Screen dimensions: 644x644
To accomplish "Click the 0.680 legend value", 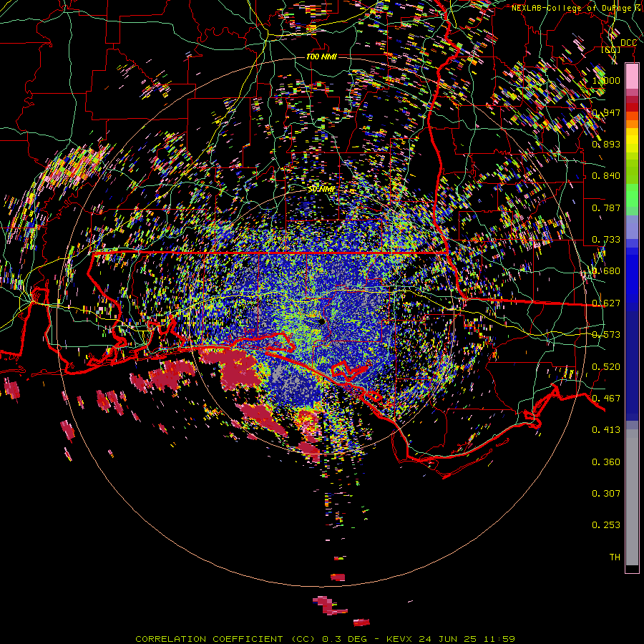I will point(606,271).
